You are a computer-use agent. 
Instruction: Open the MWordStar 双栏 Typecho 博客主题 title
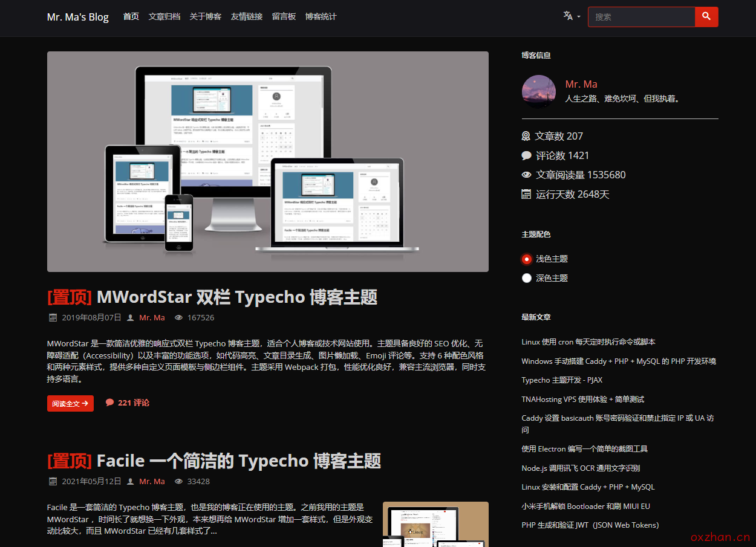click(237, 297)
